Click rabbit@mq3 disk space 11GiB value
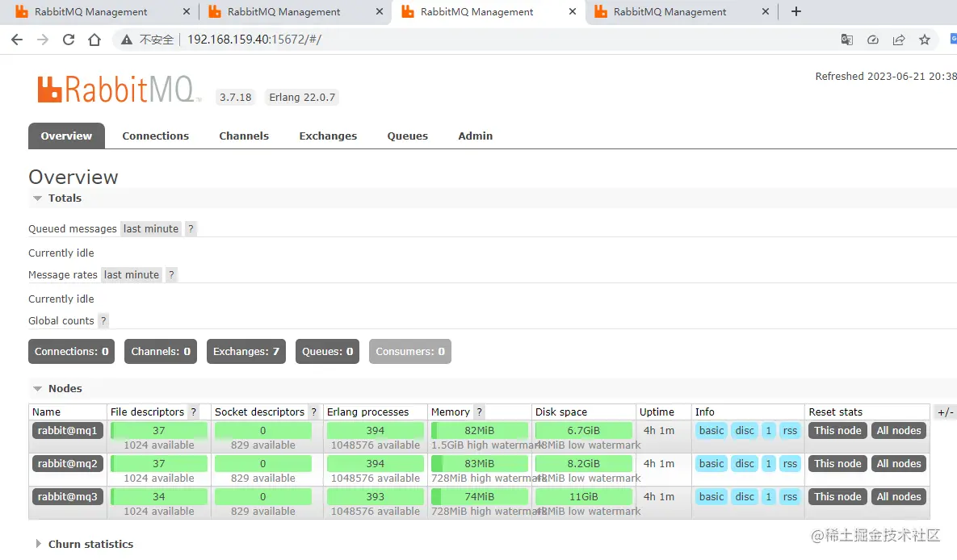 tap(583, 496)
